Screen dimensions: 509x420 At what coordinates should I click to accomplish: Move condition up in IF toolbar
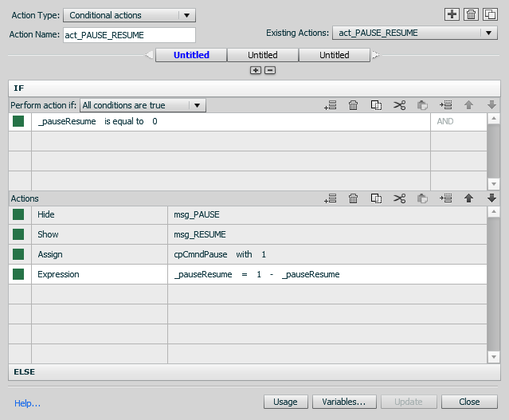point(468,105)
